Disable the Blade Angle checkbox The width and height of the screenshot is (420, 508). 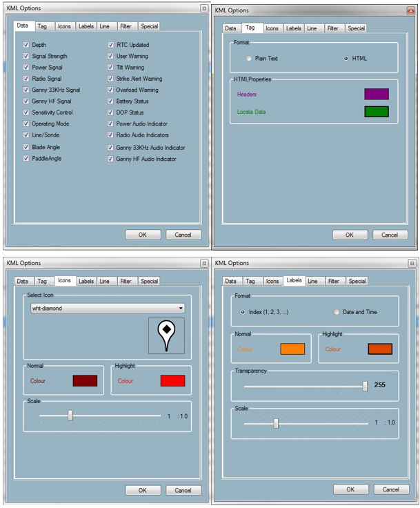tap(26, 147)
